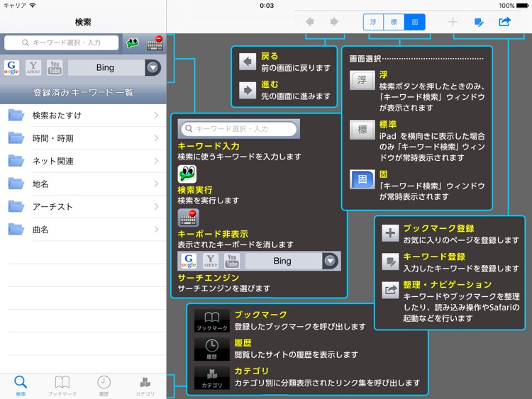
Task: Click the 戻る back arrow in help panel
Action: (x=248, y=62)
